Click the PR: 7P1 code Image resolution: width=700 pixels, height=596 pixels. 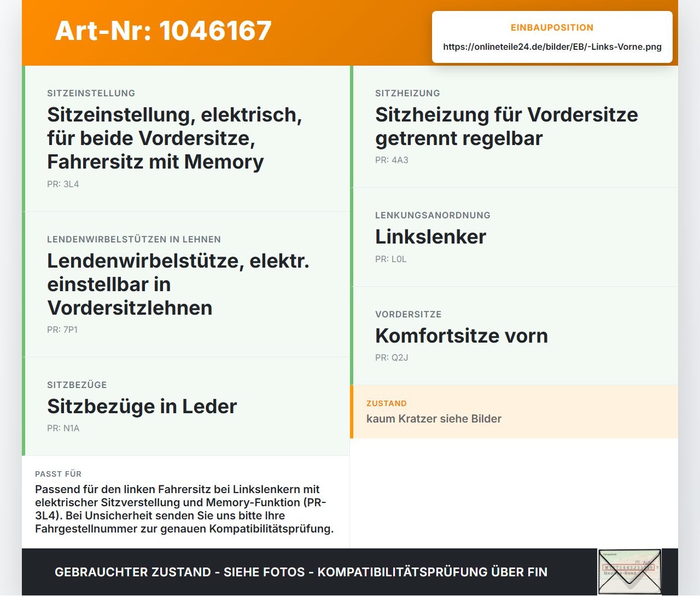(62, 329)
